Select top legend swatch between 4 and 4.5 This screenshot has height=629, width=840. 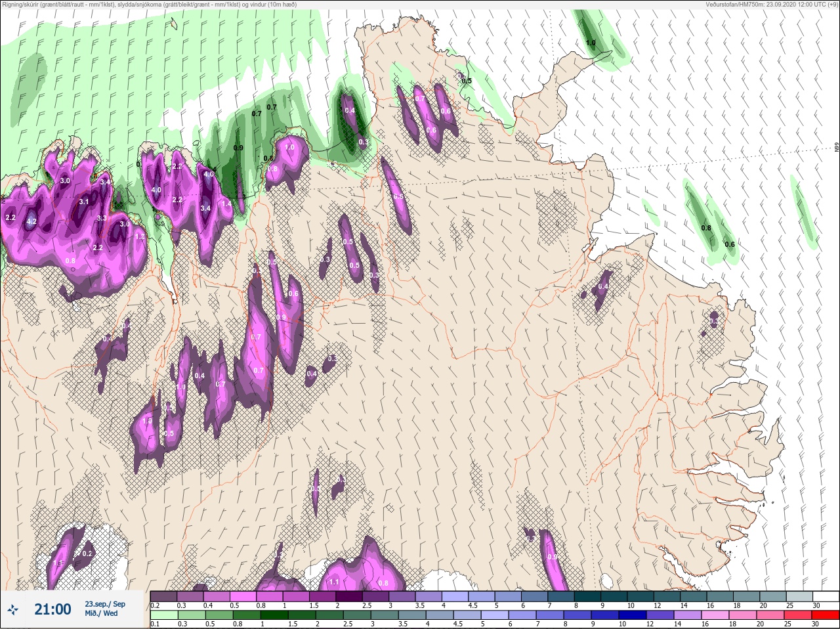click(455, 596)
